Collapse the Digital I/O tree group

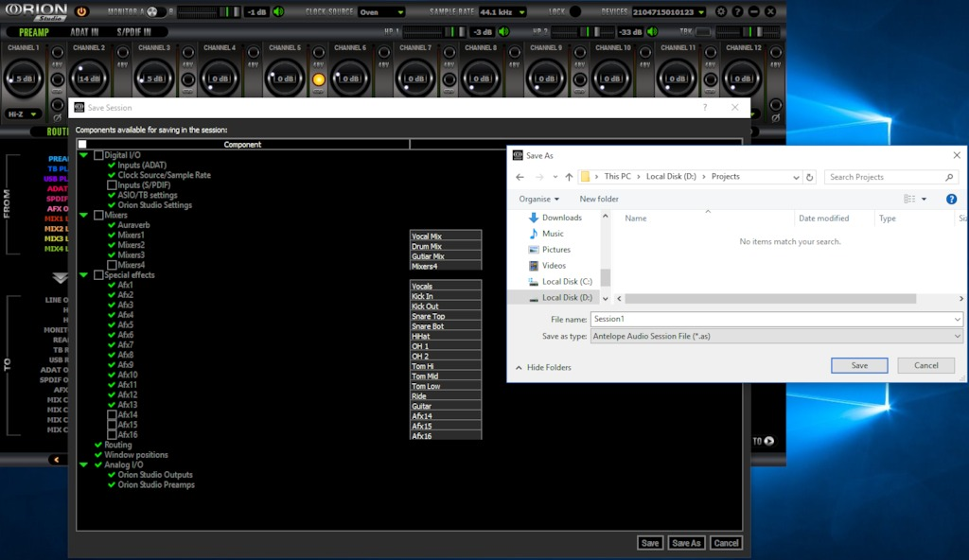tap(83, 155)
